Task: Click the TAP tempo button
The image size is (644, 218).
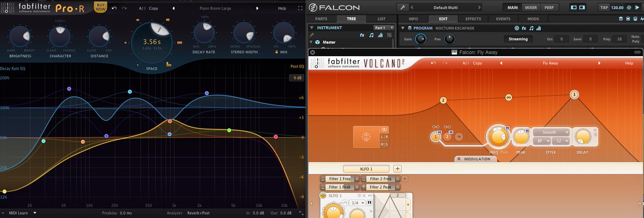Action: click(x=604, y=7)
